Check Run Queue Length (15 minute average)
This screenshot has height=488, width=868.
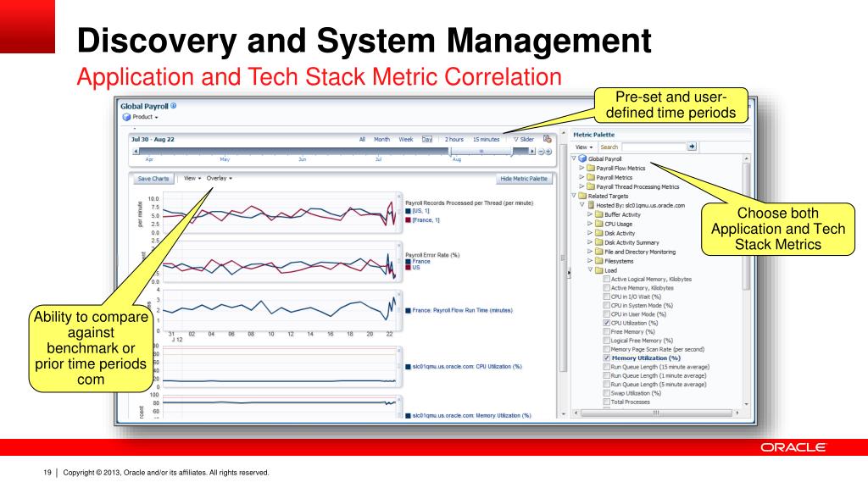(x=607, y=367)
